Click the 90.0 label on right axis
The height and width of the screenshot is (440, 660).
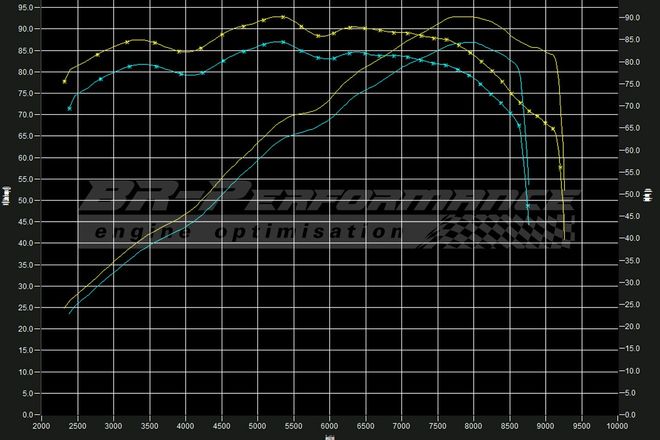pyautogui.click(x=632, y=18)
